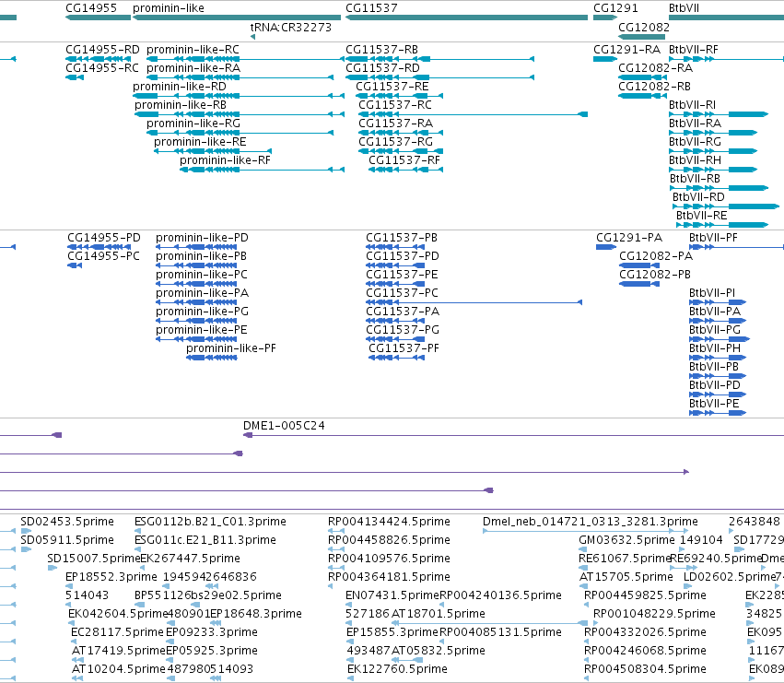Select tRNA:CR32273 feature label
784x683 pixels.
(x=291, y=27)
